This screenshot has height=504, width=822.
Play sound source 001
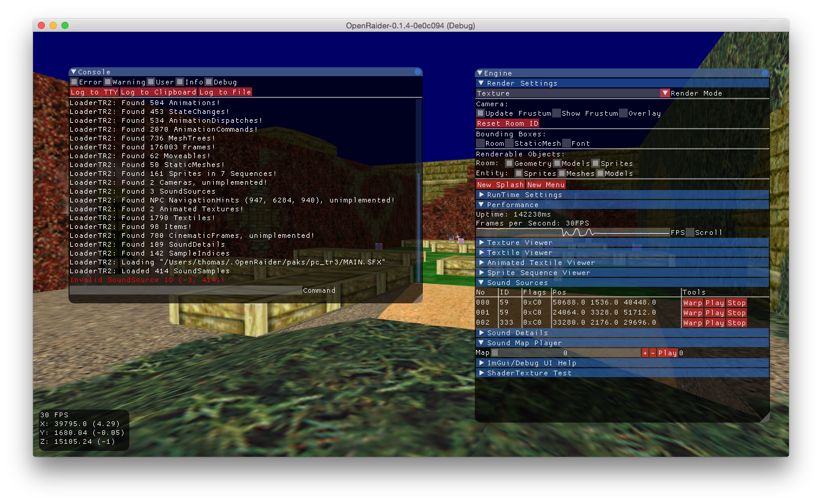coord(715,313)
